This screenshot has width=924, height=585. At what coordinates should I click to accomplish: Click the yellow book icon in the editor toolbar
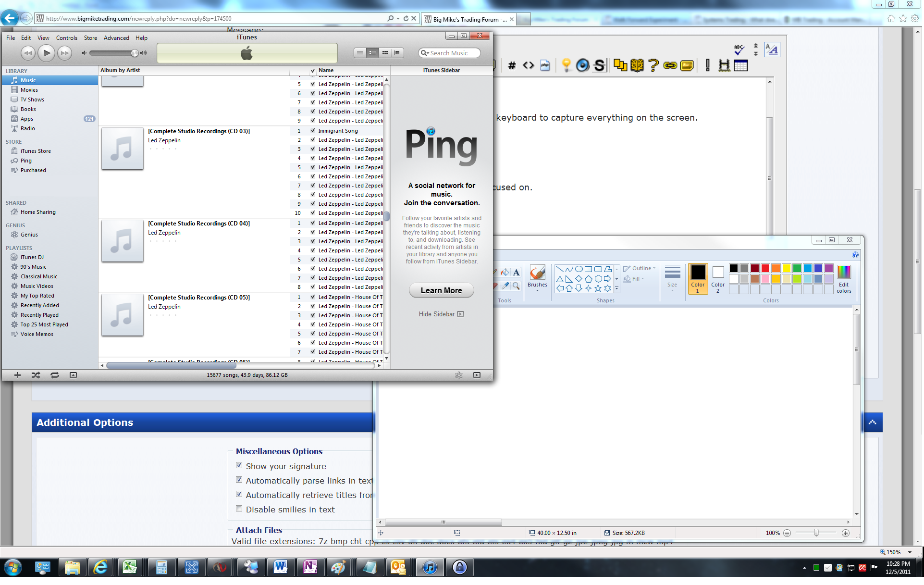tap(637, 65)
